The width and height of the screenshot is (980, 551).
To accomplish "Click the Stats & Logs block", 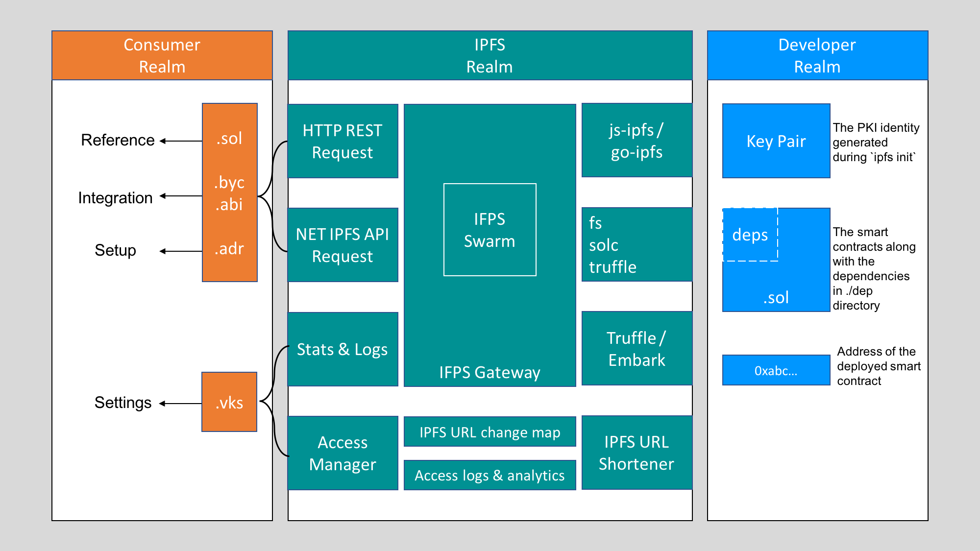I will click(x=343, y=349).
